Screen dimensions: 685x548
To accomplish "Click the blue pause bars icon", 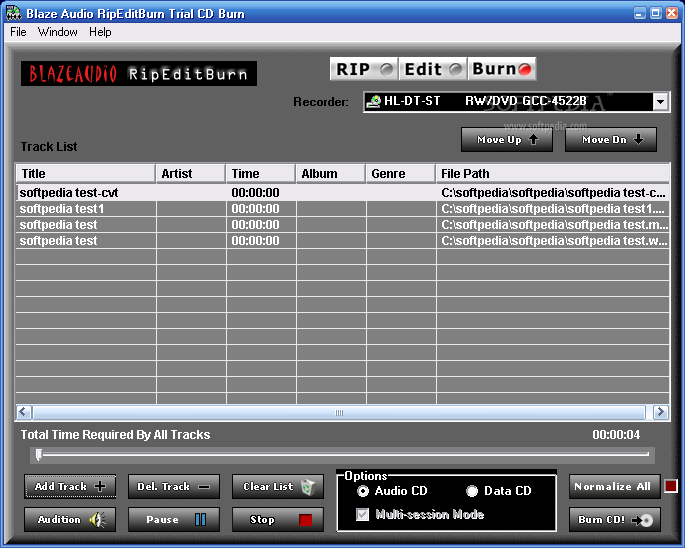I will click(x=201, y=520).
